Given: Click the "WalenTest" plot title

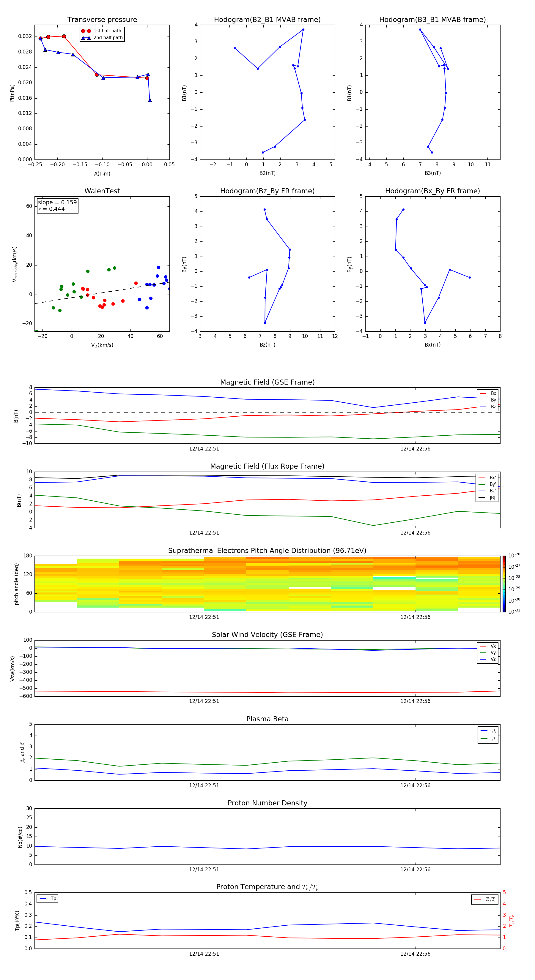Looking at the screenshot, I should pos(102,191).
